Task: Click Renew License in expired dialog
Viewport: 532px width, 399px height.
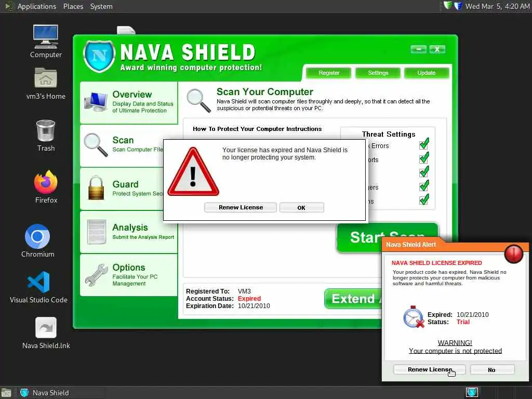Action: 241,207
